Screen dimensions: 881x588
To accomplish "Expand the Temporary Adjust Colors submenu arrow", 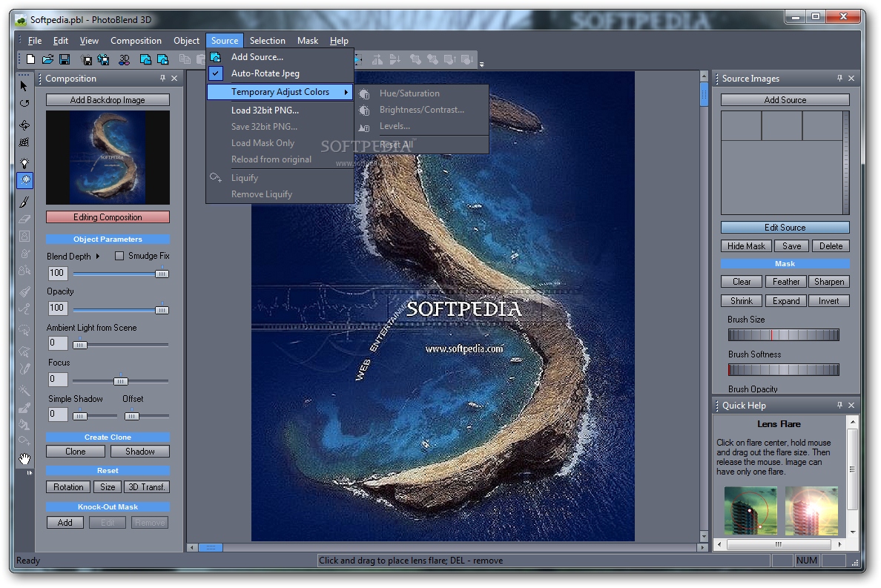I will (x=346, y=92).
